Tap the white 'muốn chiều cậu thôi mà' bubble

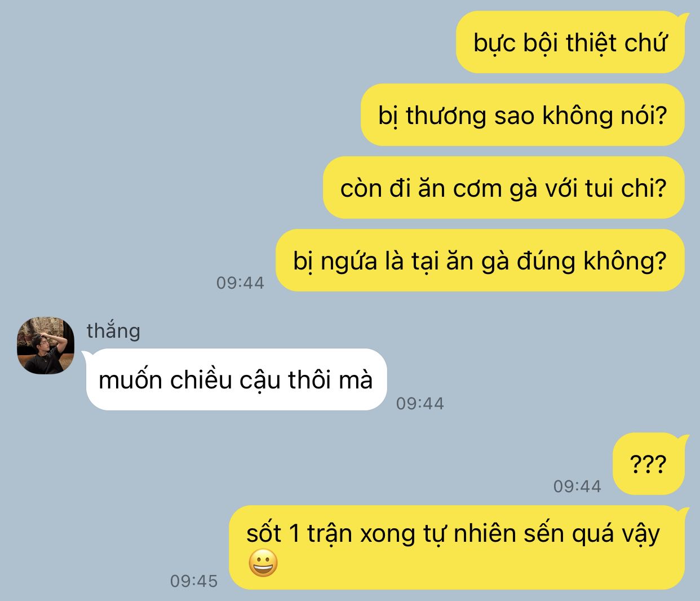click(235, 379)
